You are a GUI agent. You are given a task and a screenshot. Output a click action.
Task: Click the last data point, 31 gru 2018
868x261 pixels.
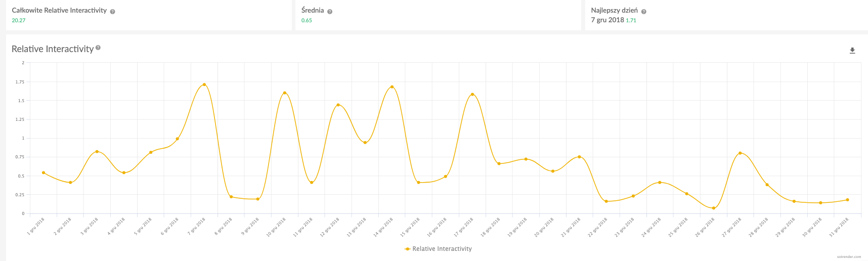pos(847,200)
